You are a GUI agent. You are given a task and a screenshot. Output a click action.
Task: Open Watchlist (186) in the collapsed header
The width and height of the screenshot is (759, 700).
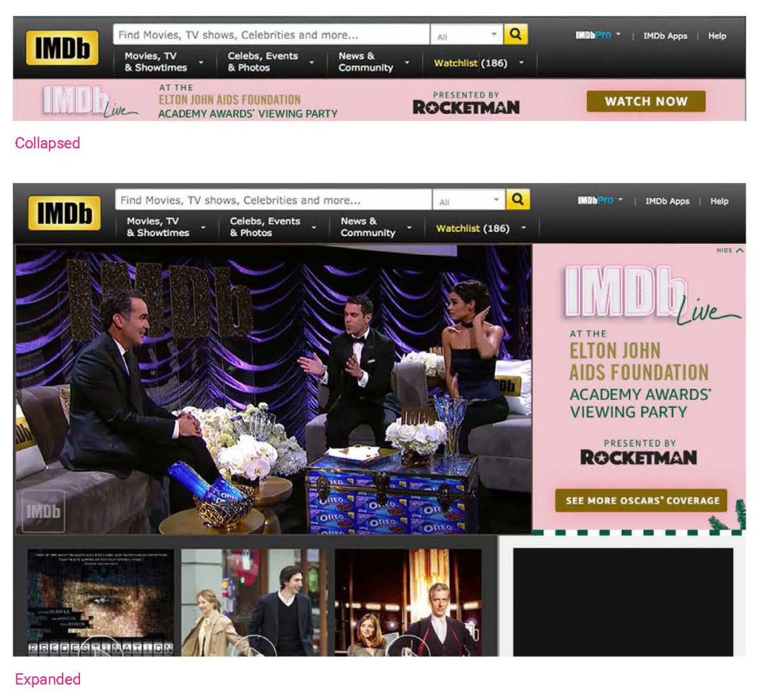tap(471, 63)
